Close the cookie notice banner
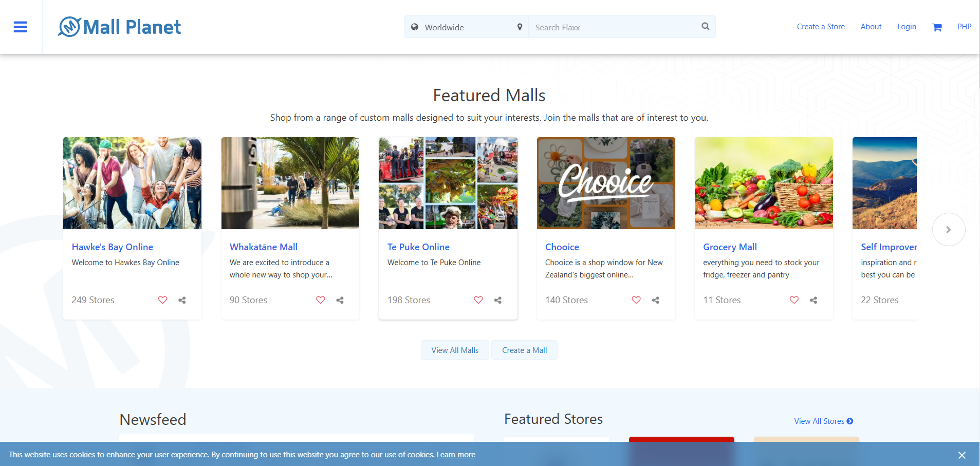980x466 pixels. (962, 455)
